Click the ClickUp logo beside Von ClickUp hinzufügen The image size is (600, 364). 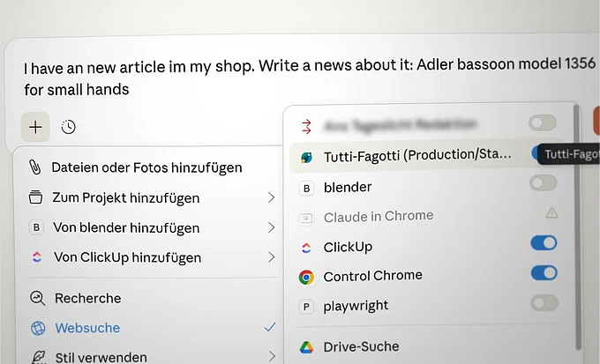(x=37, y=257)
